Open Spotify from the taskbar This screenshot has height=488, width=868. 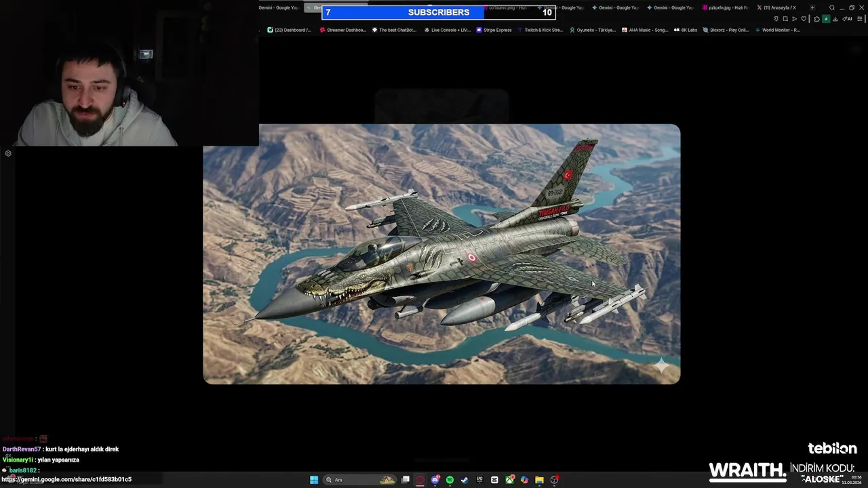pyautogui.click(x=450, y=480)
